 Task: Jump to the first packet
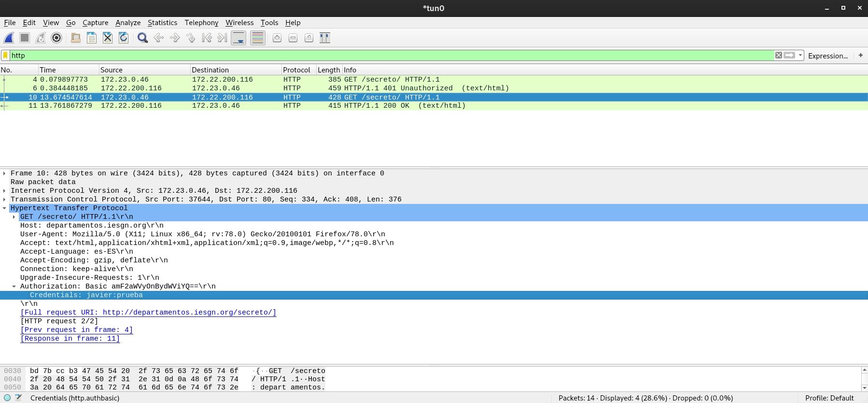pos(207,38)
